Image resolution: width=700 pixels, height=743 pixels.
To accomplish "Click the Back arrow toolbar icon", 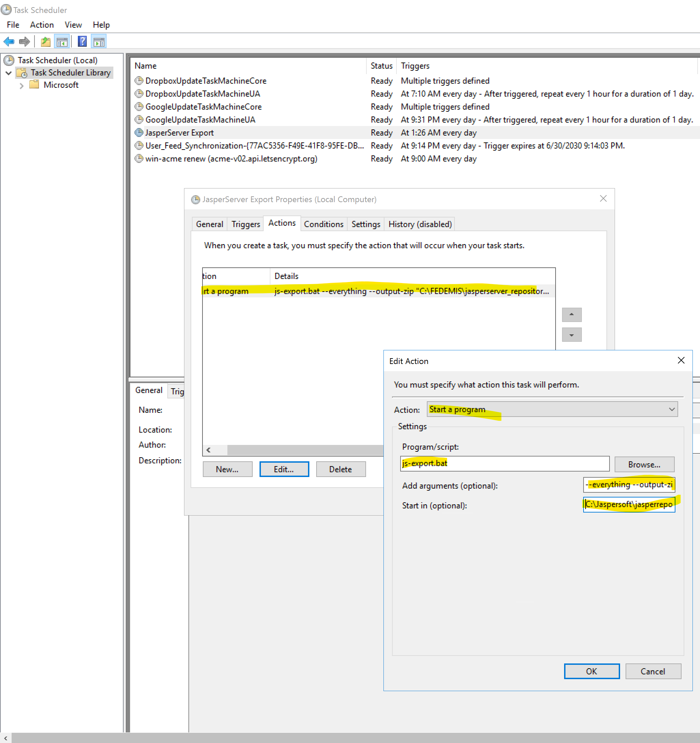I will [x=9, y=41].
